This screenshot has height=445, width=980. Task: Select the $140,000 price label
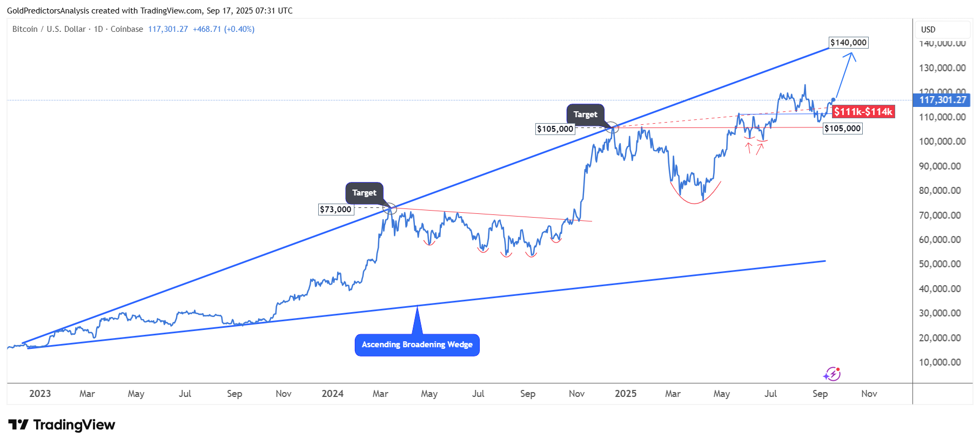pyautogui.click(x=848, y=43)
